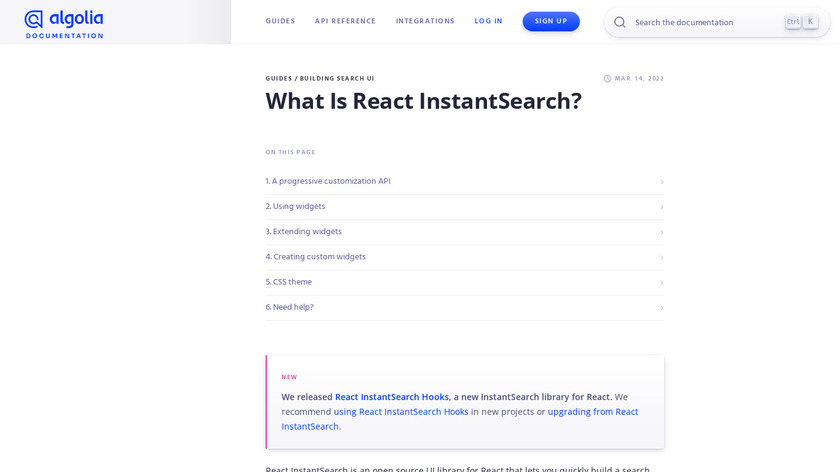Click chevron on Extending widgets row

pos(662,233)
